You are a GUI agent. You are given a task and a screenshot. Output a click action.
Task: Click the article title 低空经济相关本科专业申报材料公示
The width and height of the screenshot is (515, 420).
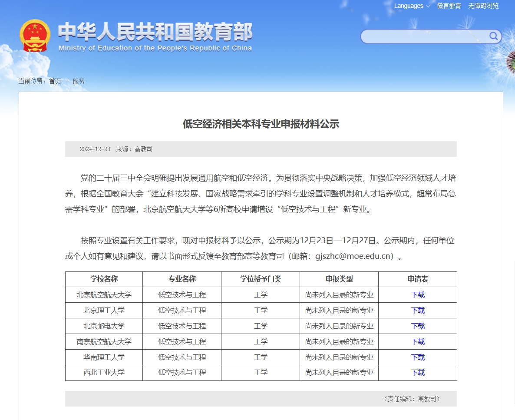click(261, 124)
